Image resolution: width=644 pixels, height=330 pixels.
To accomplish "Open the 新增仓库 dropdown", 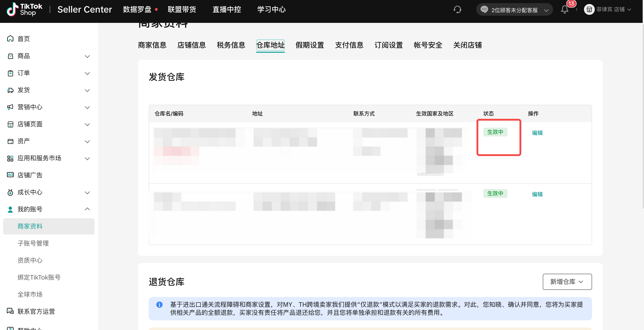I will (x=567, y=281).
